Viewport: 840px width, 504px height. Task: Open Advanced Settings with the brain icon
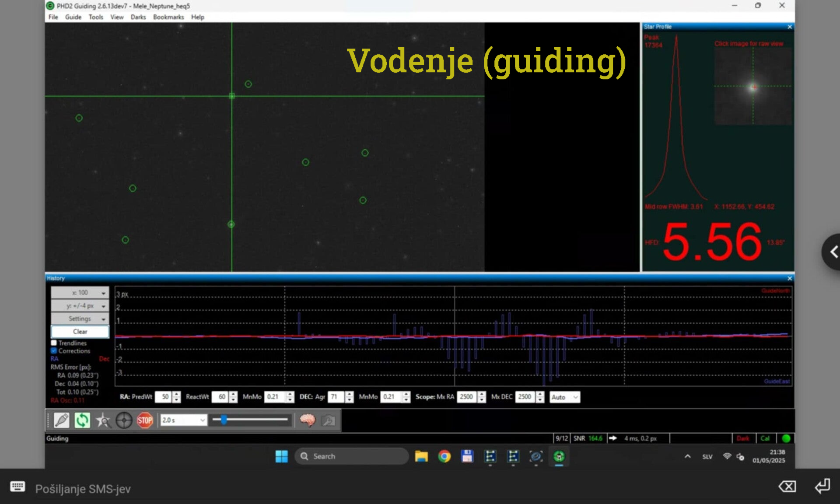pos(308,420)
